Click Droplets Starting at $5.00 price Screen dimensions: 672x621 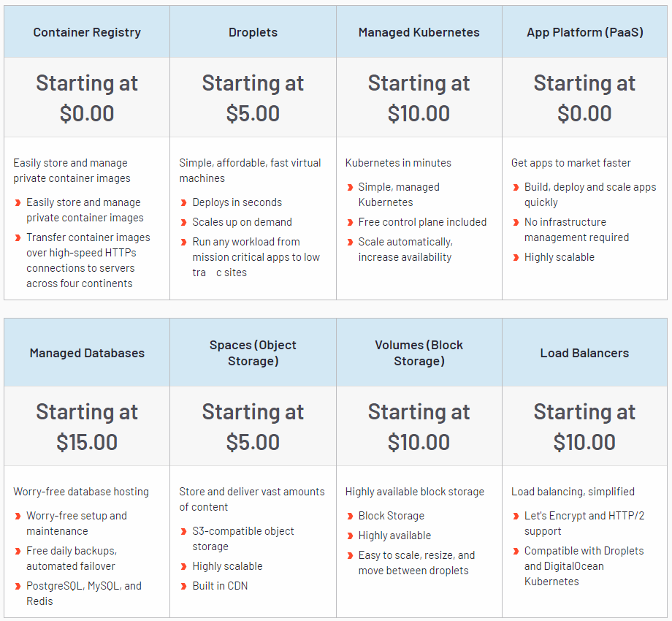click(253, 98)
